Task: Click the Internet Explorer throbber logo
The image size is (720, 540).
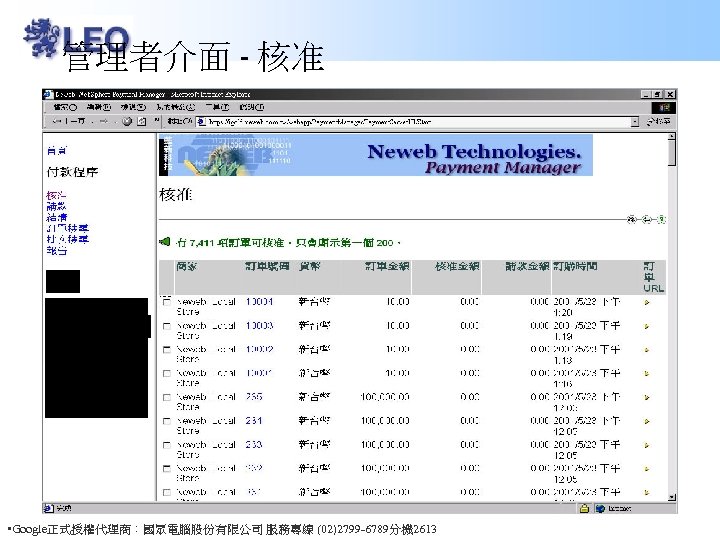Action: [664, 107]
